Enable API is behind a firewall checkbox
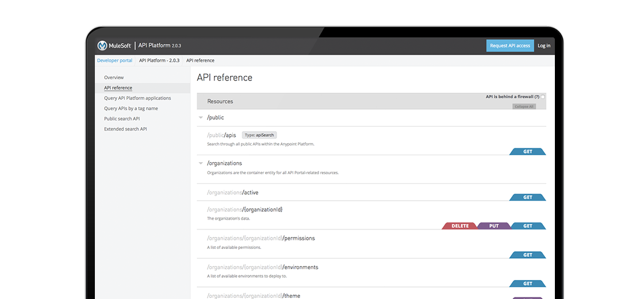The height and width of the screenshot is (299, 644). 543,97
